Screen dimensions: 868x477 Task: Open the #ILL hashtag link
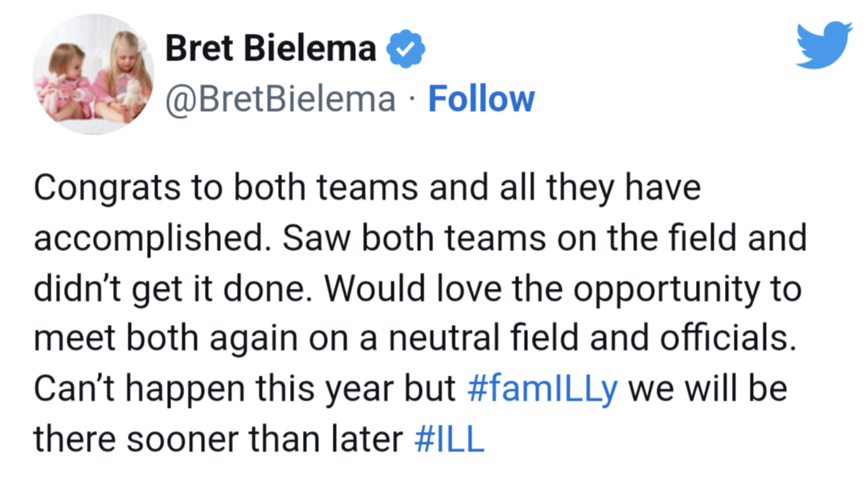point(450,440)
